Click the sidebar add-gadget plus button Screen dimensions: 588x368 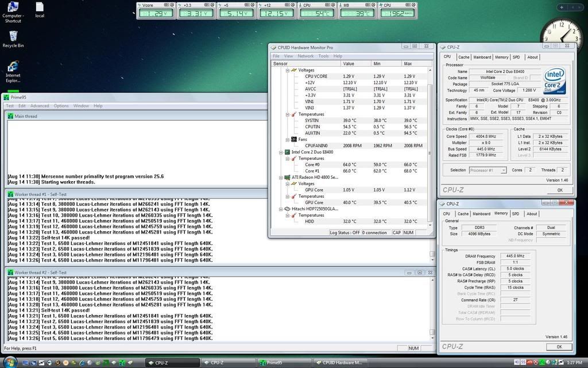click(562, 7)
